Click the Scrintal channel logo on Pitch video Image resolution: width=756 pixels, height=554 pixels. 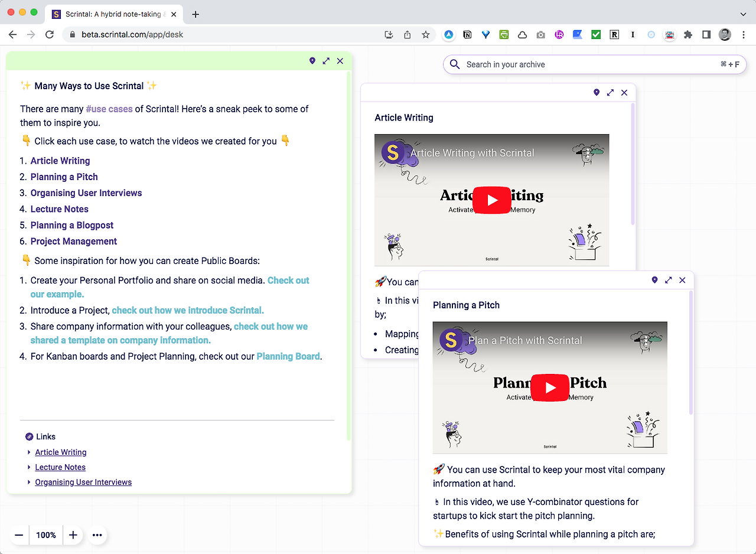[x=451, y=340]
